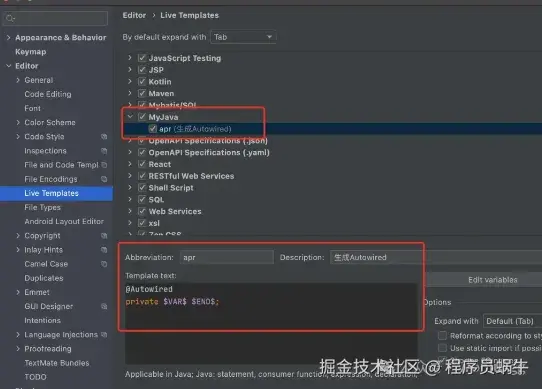The image size is (542, 389).
Task: Open File and Code Templates settings
Action: point(61,165)
